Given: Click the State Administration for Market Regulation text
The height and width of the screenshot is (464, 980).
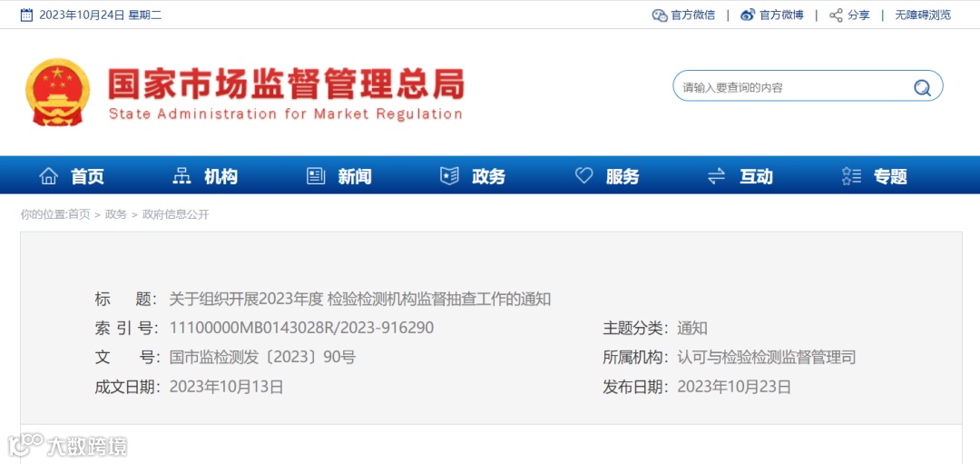Looking at the screenshot, I should 285,114.
